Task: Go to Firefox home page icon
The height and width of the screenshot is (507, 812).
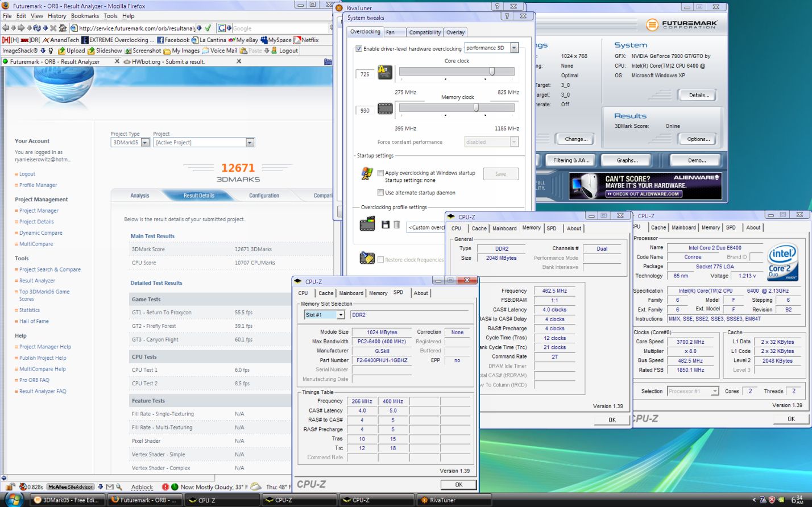Action: click(63, 28)
